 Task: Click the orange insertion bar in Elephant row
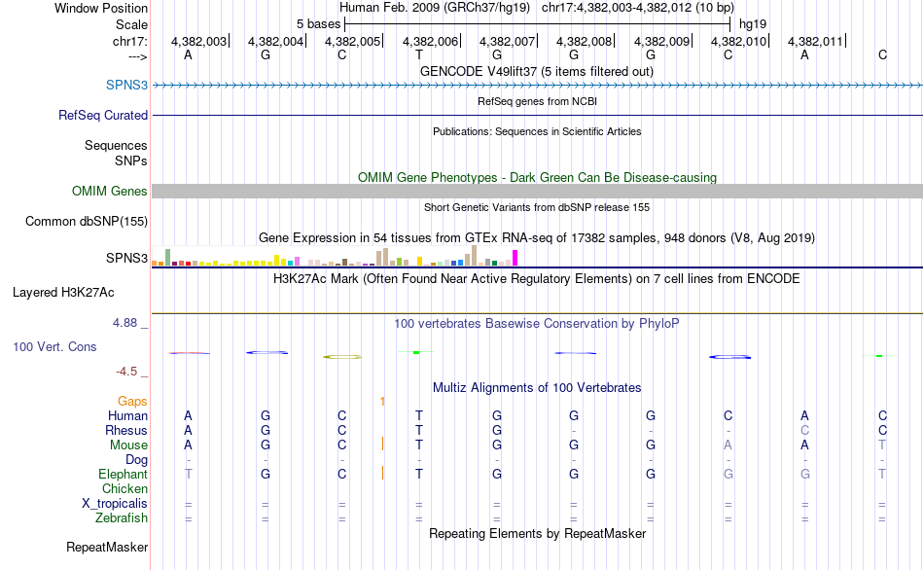coord(382,473)
